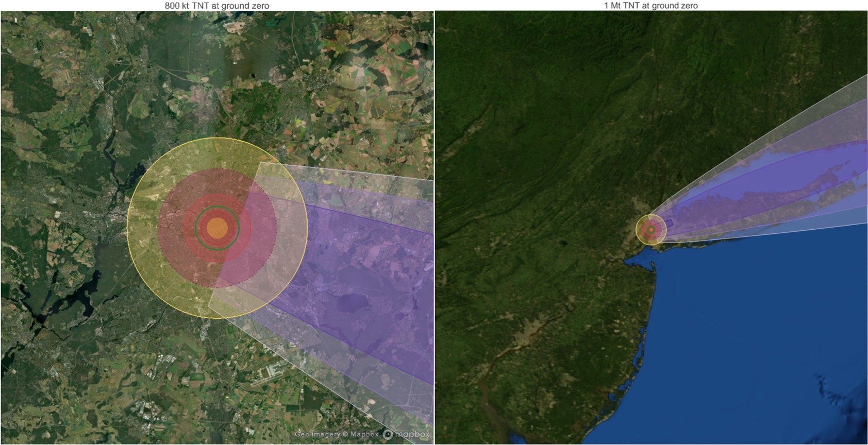Open the Geo Imagery © Mapbox attribution
The image size is (868, 445).
[337, 434]
